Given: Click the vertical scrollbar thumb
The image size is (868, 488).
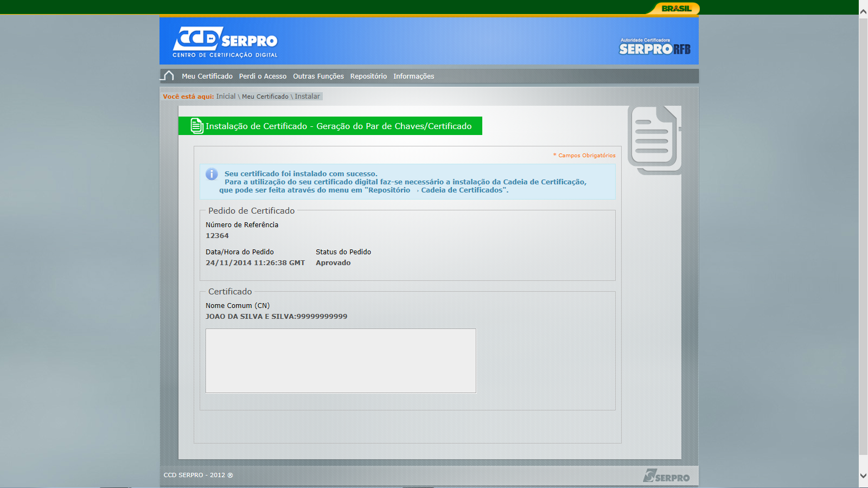Looking at the screenshot, I should (863, 233).
